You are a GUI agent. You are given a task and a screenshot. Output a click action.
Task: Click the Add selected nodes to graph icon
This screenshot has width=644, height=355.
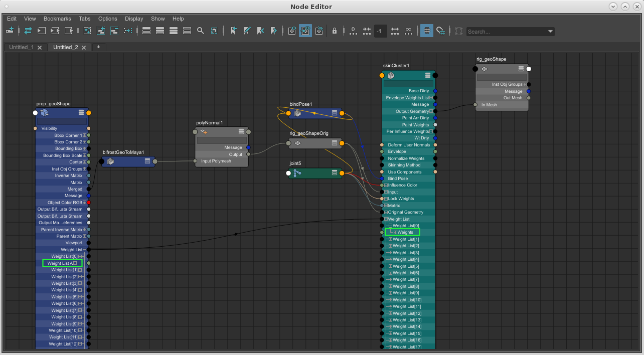coord(101,31)
